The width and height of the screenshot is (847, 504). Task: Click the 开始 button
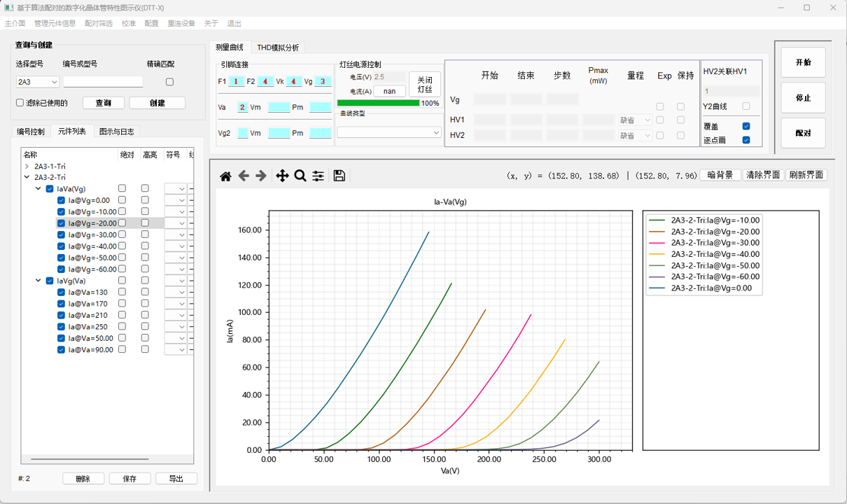(x=803, y=62)
